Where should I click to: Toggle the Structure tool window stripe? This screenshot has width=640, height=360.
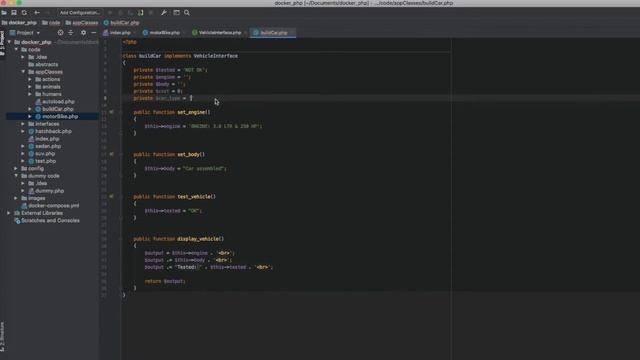point(2,336)
